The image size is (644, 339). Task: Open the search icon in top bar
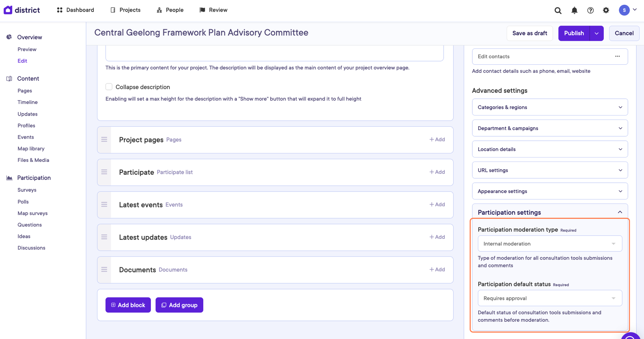click(558, 10)
